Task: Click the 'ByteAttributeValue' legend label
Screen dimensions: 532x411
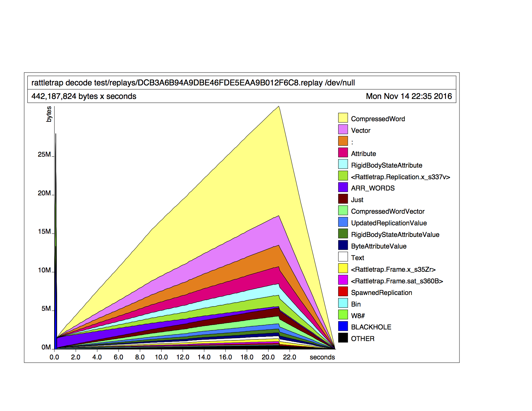Action: coord(379,246)
